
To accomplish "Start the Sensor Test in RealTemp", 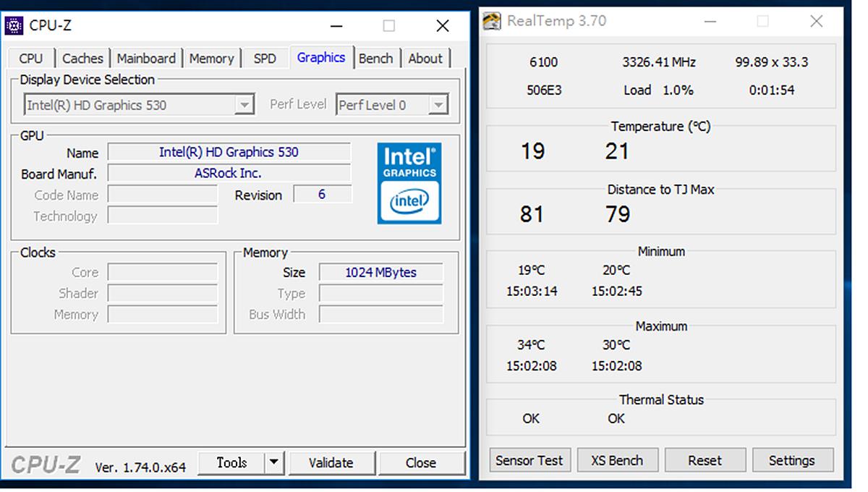I will 529,460.
